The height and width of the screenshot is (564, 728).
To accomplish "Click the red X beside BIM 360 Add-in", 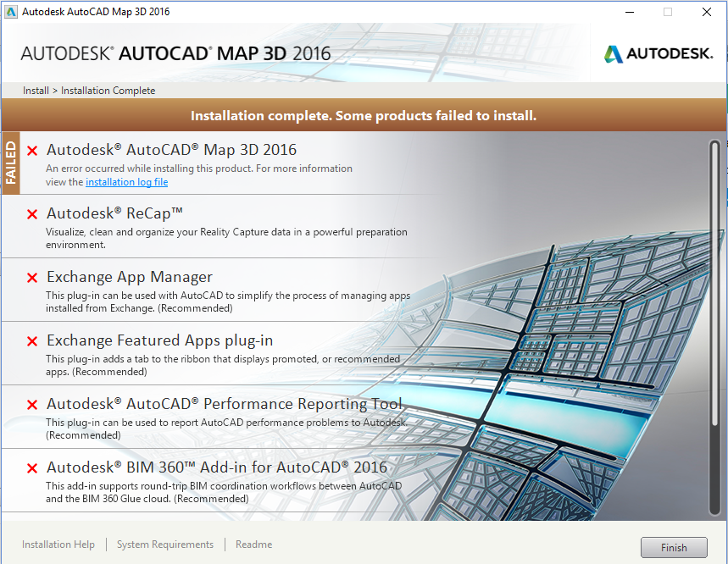I will click(32, 467).
